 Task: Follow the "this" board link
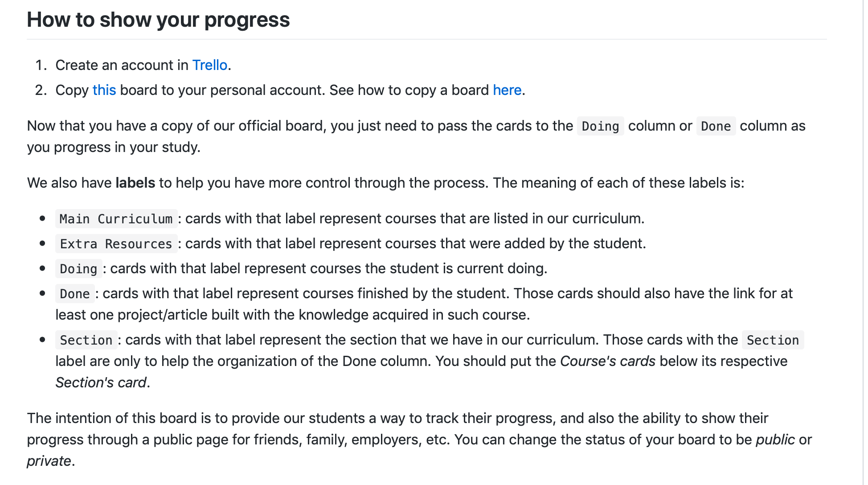click(104, 90)
